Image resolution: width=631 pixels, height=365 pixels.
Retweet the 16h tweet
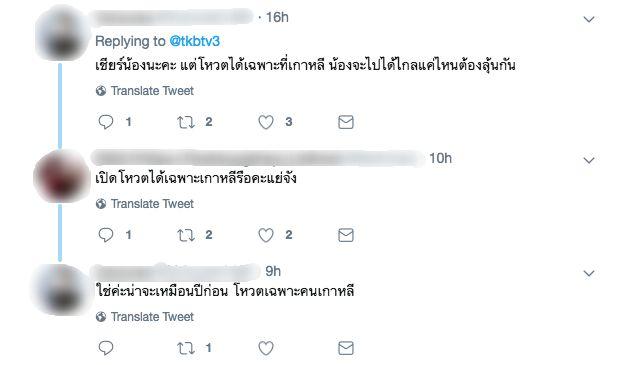(x=186, y=122)
